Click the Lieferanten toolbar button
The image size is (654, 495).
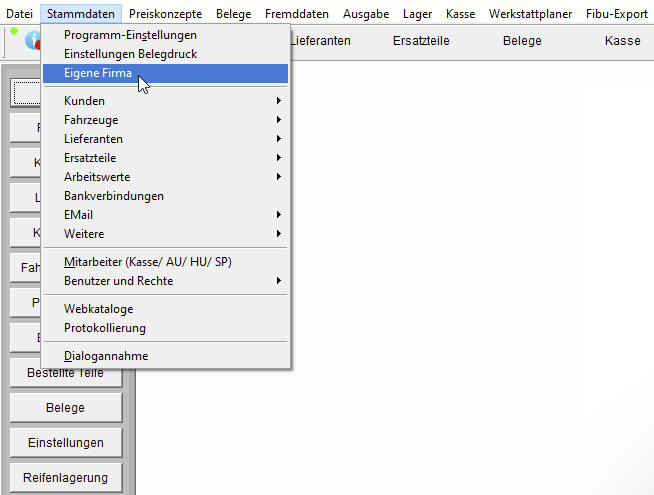pyautogui.click(x=320, y=41)
